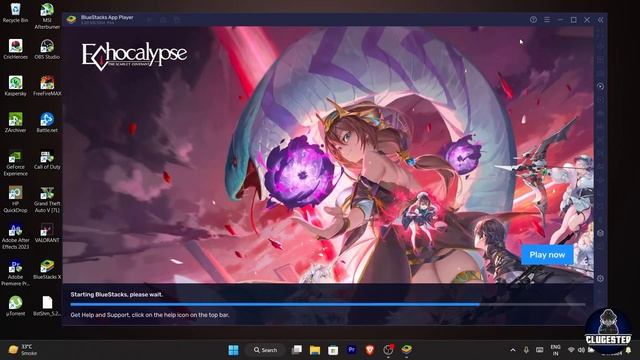
Task: Select Adobe Premiere Pro desktop shortcut
Action: click(16, 273)
